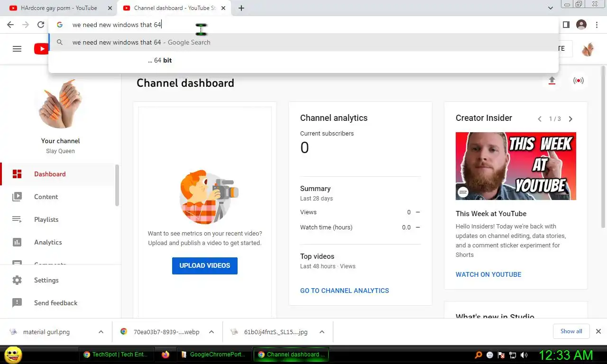Open a new browser tab
The image size is (607, 364).
[x=241, y=8]
